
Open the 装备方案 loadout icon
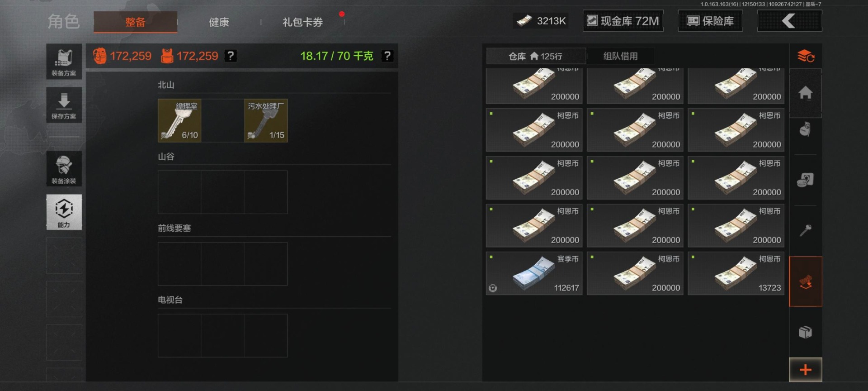pyautogui.click(x=64, y=62)
